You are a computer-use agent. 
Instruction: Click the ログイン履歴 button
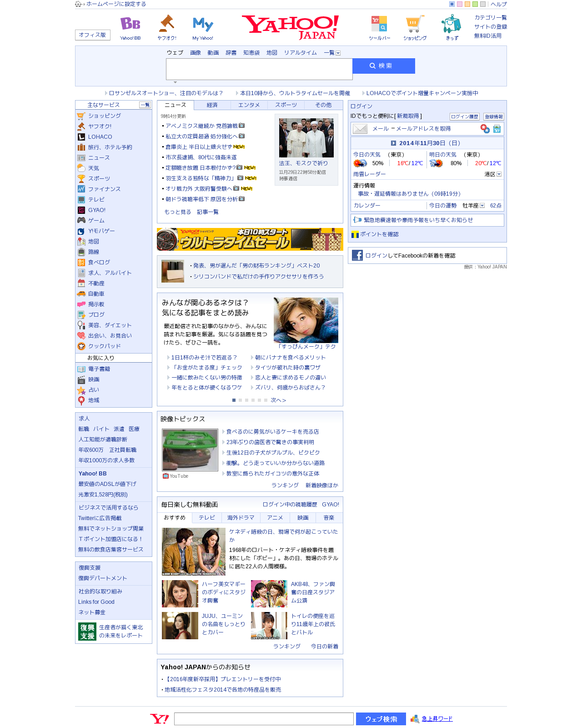[x=465, y=117]
